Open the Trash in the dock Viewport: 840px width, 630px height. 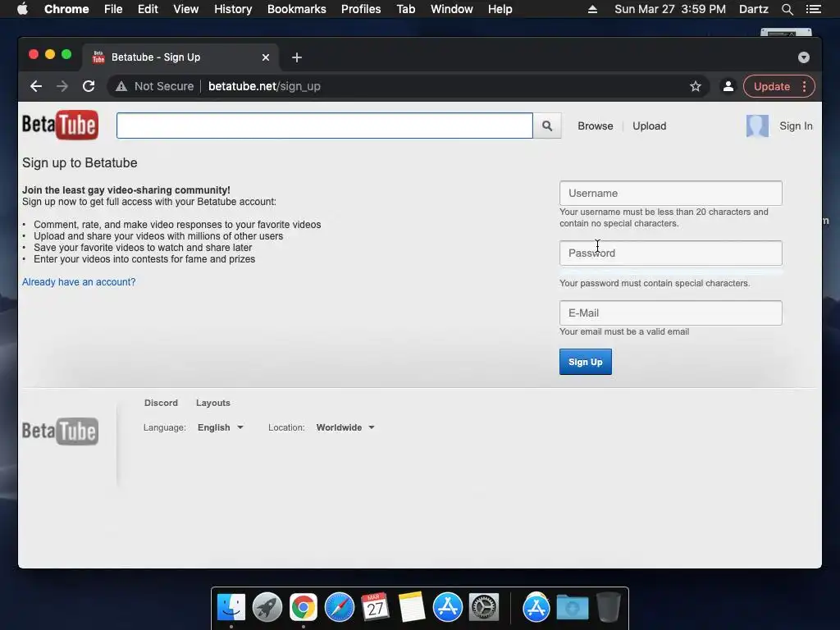pos(609,608)
